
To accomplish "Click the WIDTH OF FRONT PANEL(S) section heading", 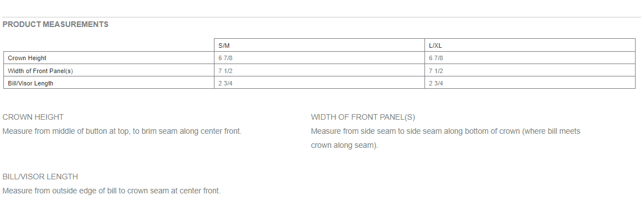I will pyautogui.click(x=363, y=117).
